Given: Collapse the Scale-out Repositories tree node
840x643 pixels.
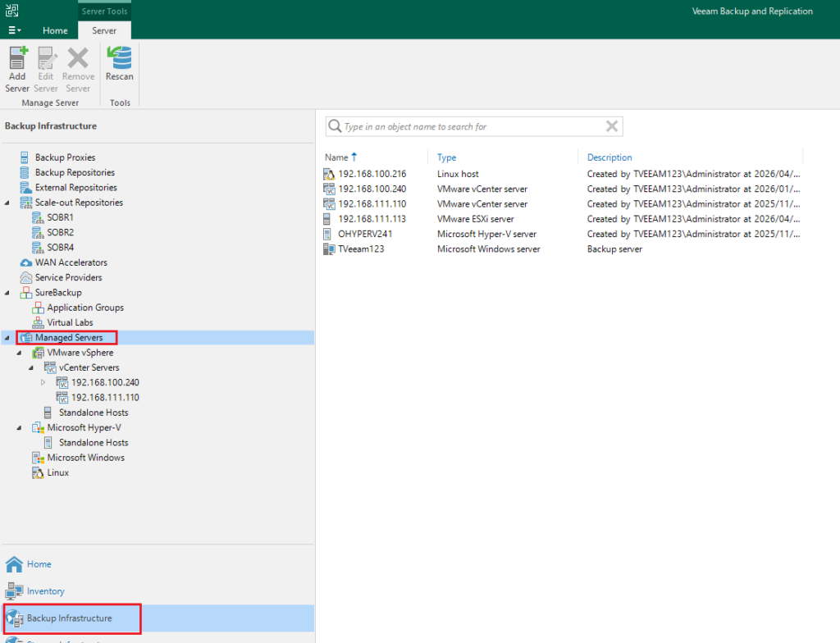Looking at the screenshot, I should coord(7,203).
